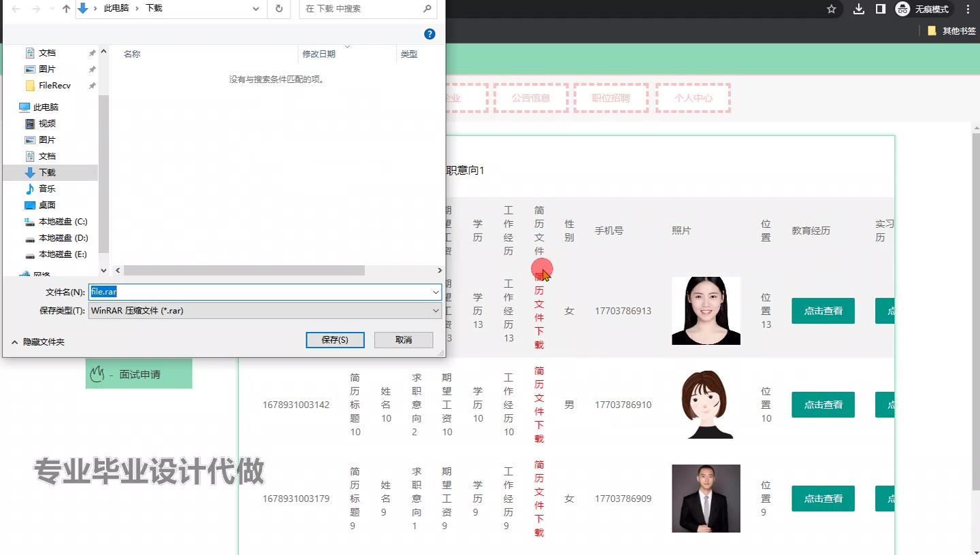Viewport: 980px width, 555px height.
Task: Click the file list horizontal scrollbar
Action: pos(244,271)
